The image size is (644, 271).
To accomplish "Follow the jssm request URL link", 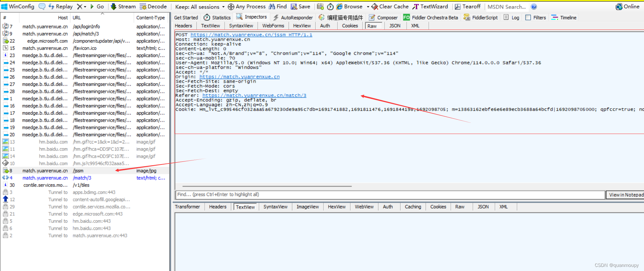I will click(x=251, y=35).
